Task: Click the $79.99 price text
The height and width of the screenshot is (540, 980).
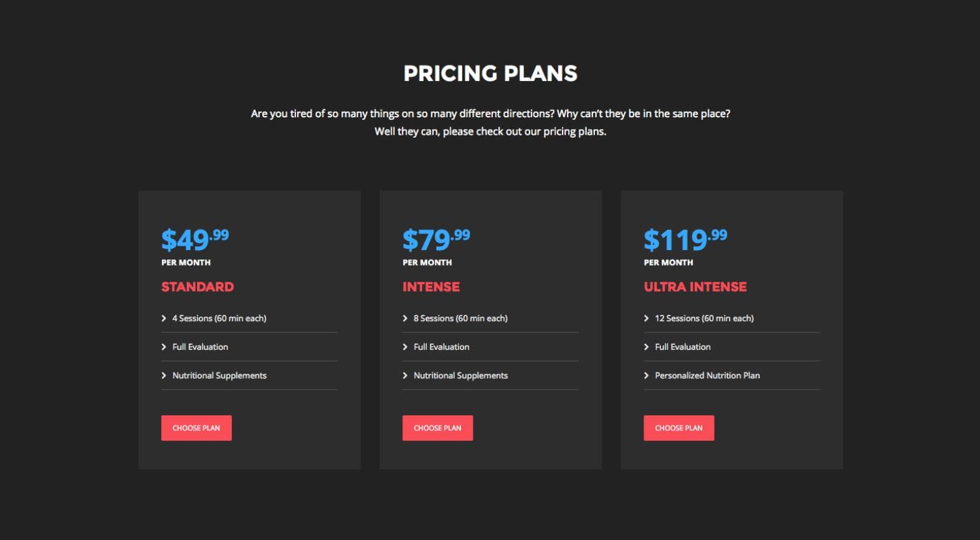Action: [435, 239]
